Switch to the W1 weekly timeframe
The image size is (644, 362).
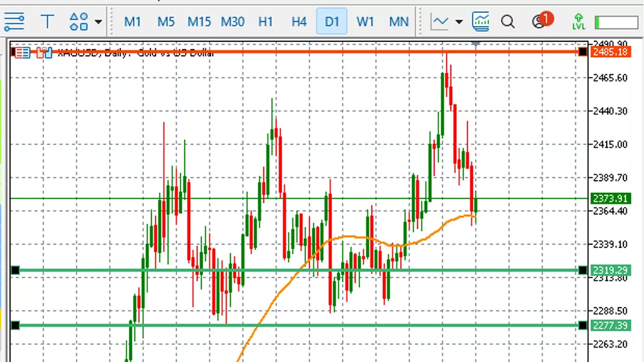click(365, 22)
